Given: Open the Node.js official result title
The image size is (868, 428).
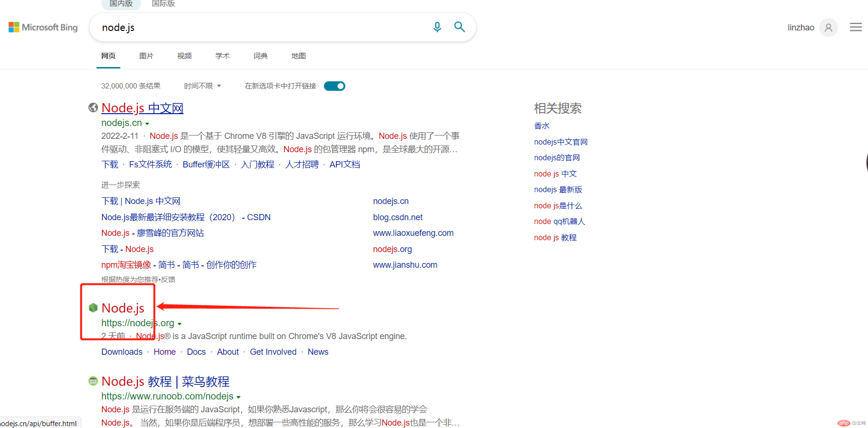Looking at the screenshot, I should click(x=123, y=308).
